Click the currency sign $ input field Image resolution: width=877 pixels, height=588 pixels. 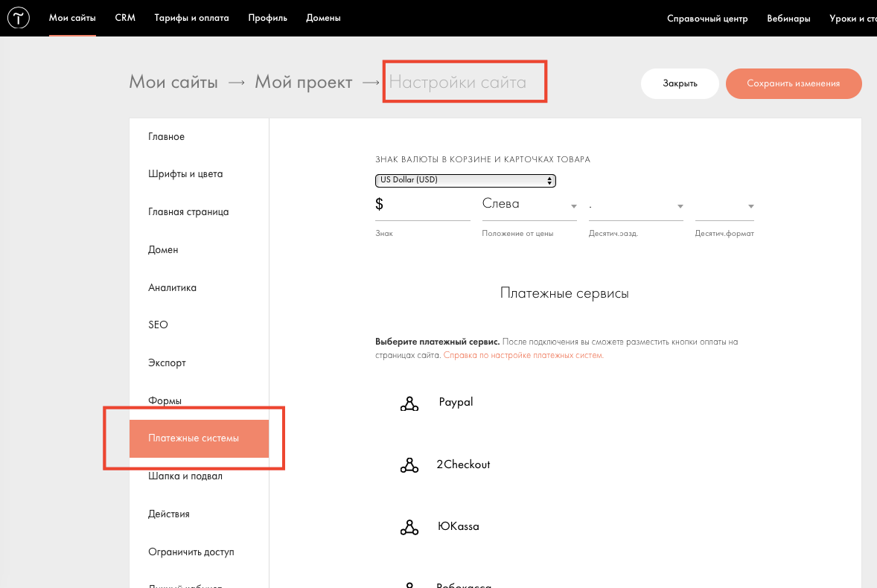(422, 205)
